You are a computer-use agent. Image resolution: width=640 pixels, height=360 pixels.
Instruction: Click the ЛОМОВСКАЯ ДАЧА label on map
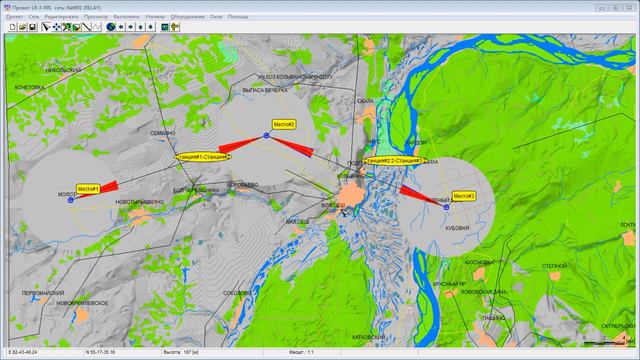click(x=484, y=292)
